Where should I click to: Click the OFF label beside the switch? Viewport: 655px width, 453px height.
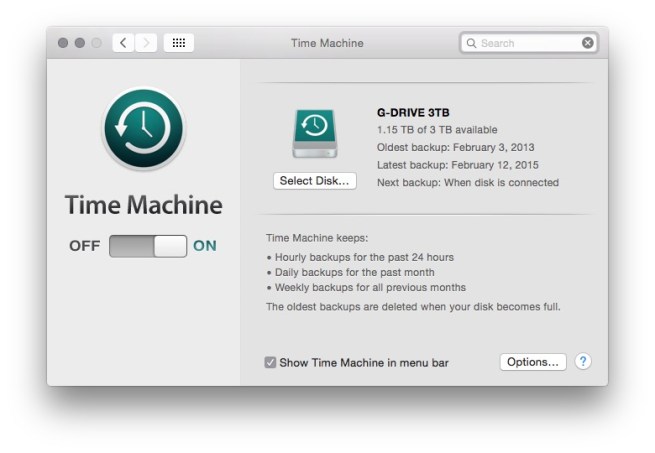[x=84, y=246]
